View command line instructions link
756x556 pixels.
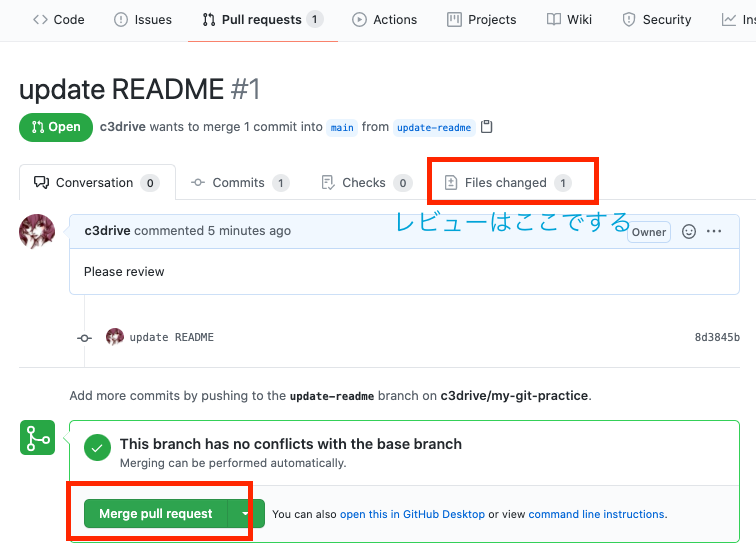[x=596, y=515]
